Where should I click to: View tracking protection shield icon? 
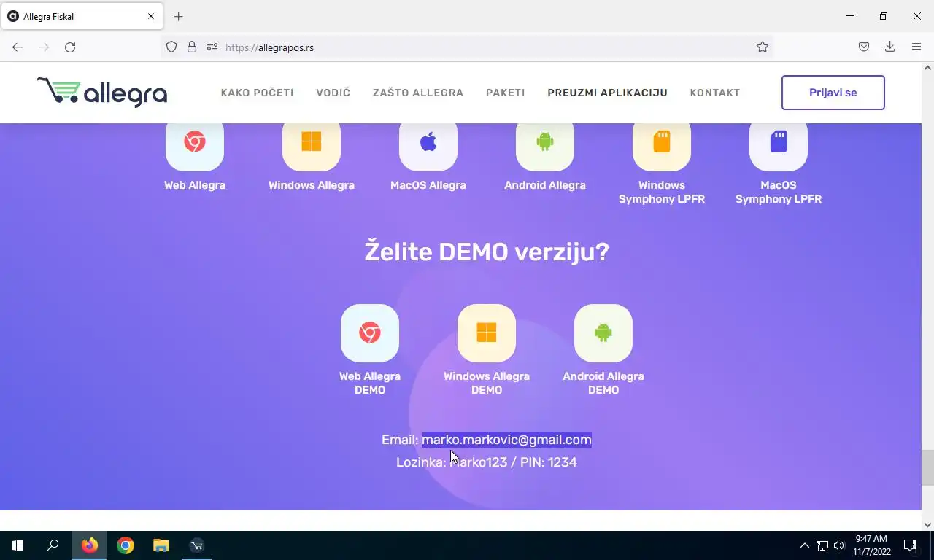(171, 47)
